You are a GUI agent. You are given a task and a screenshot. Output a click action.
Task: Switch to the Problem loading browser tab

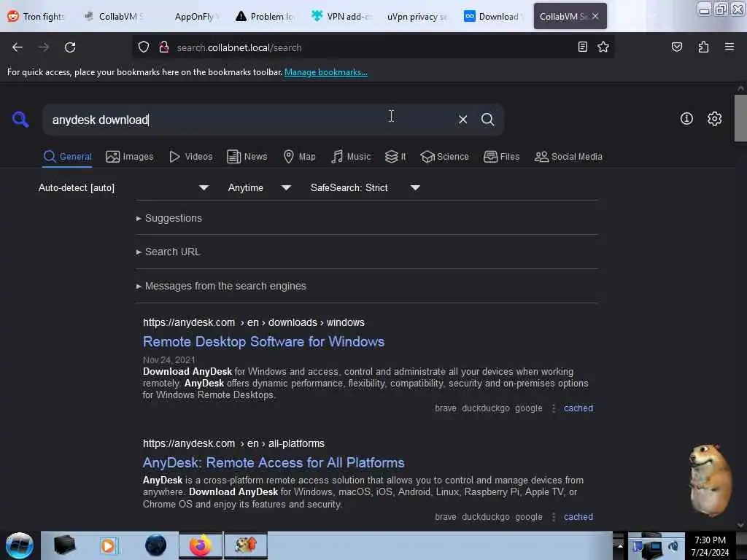coord(265,16)
